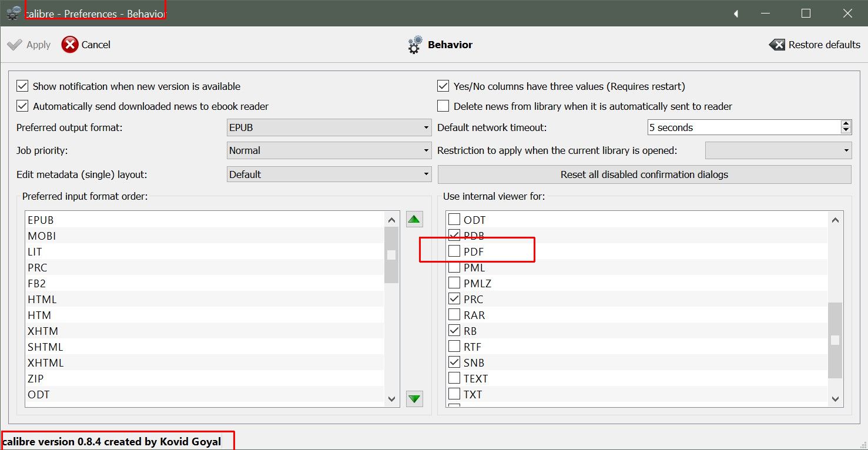Click input format list scroll down arrow
This screenshot has height=450, width=868.
[x=392, y=399]
